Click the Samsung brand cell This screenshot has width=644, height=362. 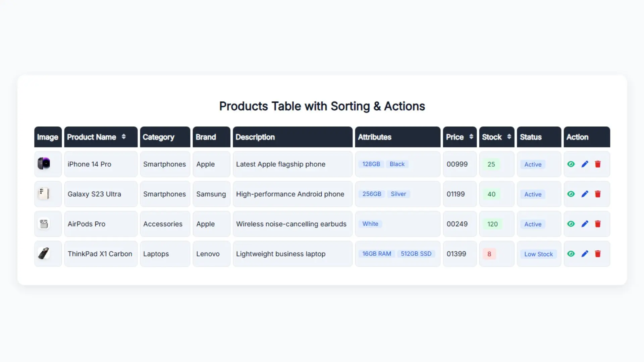211,194
